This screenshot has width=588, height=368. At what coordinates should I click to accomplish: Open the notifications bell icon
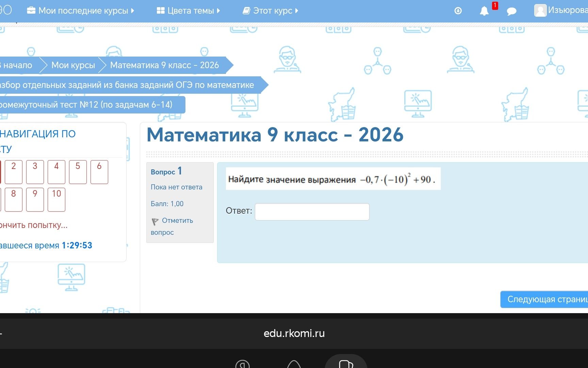tap(484, 11)
